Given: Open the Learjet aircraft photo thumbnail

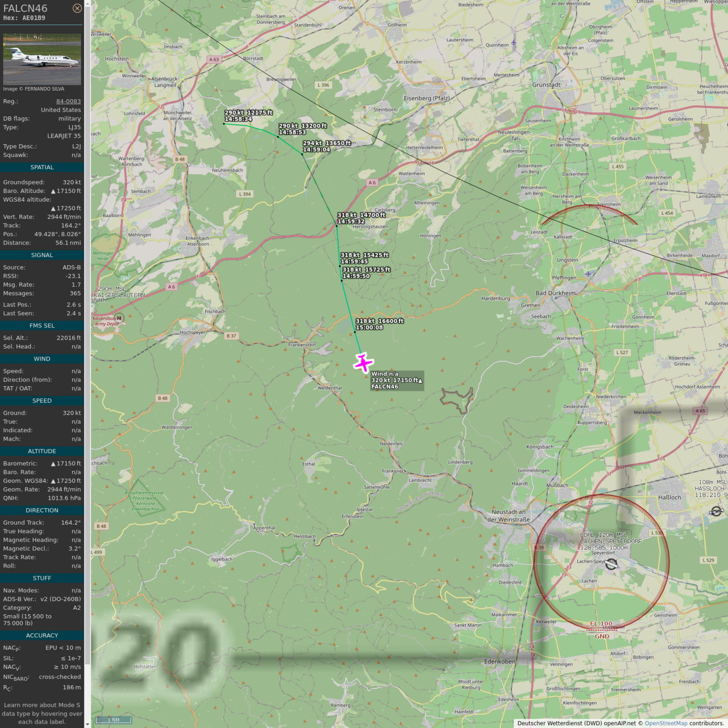Looking at the screenshot, I should (x=42, y=59).
